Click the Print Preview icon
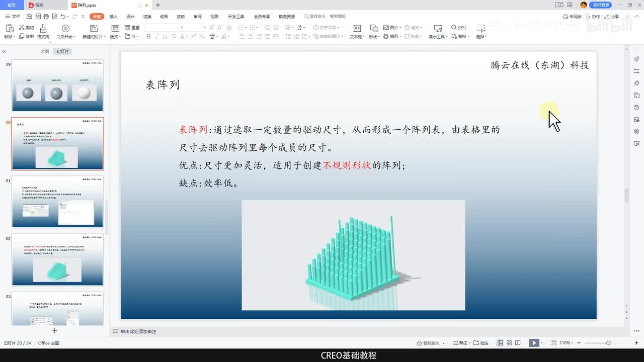The image size is (644, 362). tap(55, 17)
